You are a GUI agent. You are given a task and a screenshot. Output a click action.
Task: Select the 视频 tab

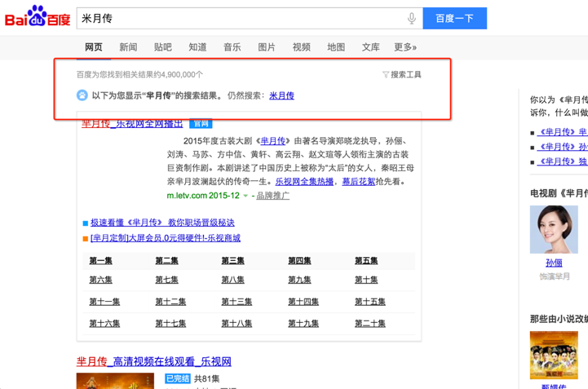tap(302, 47)
